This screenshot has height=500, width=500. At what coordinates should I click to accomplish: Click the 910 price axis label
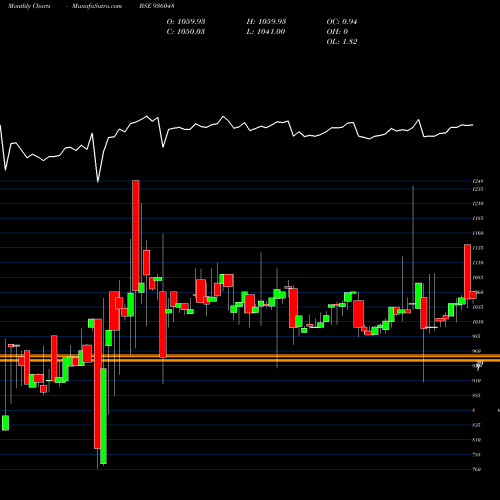point(477,381)
